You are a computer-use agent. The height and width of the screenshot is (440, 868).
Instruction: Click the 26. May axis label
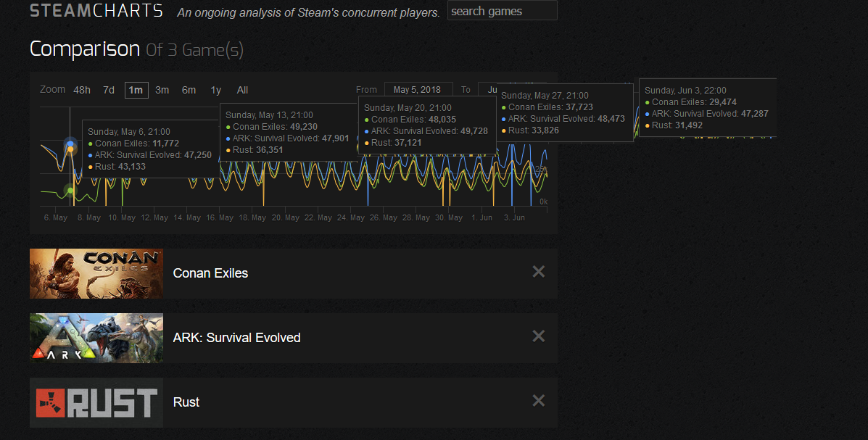tap(384, 217)
